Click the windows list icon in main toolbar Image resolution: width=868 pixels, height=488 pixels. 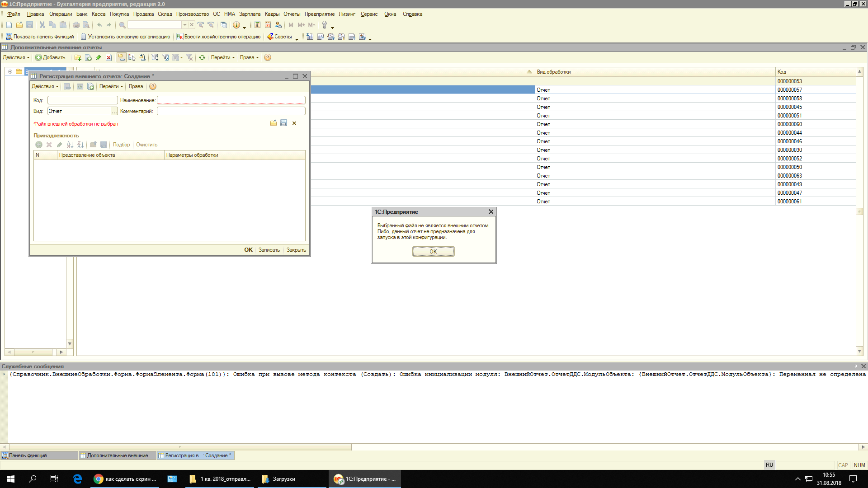pos(224,25)
